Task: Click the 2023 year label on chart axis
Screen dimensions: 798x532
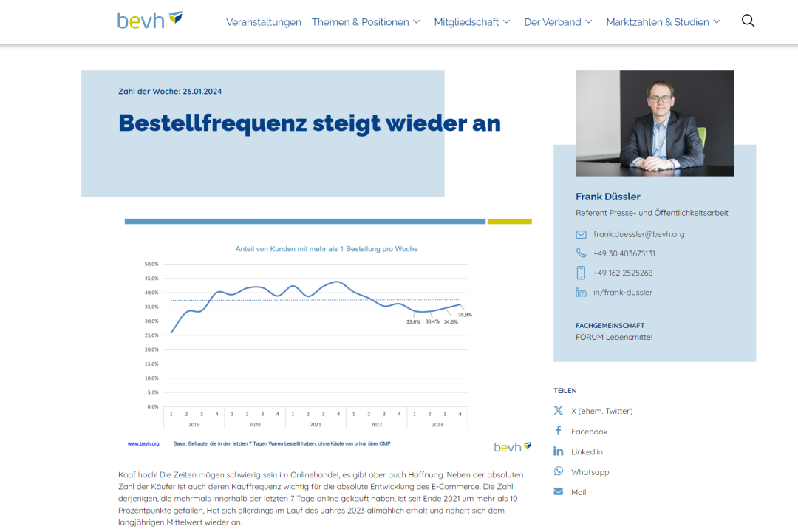Action: coord(437,424)
